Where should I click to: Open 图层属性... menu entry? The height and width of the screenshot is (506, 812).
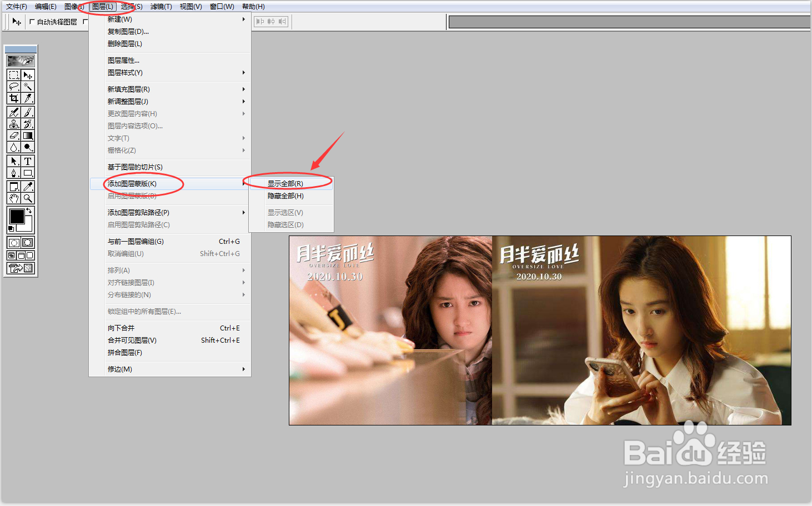(170, 61)
